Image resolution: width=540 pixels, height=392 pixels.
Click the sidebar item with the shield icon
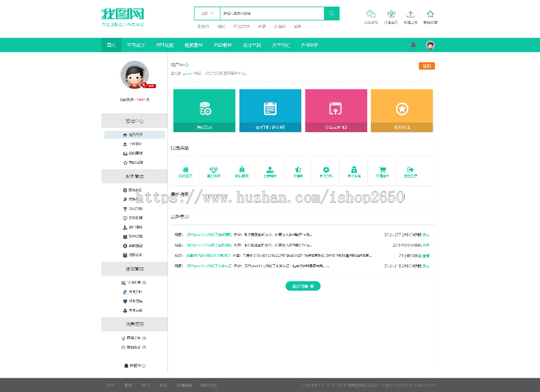pyautogui.click(x=133, y=301)
